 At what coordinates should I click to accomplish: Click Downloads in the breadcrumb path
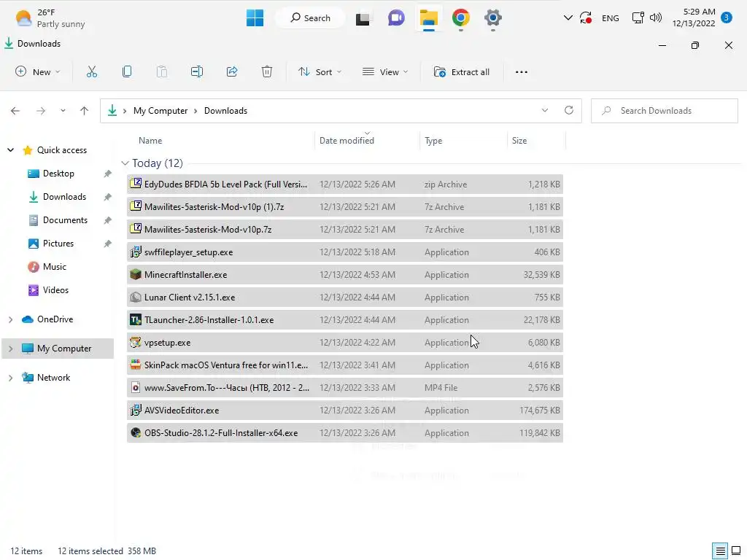[x=226, y=111]
